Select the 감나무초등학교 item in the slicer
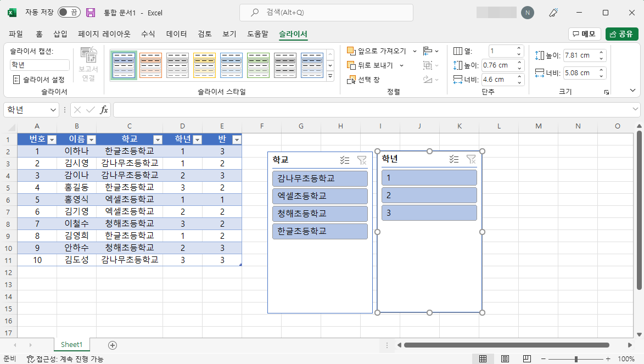 pos(320,178)
